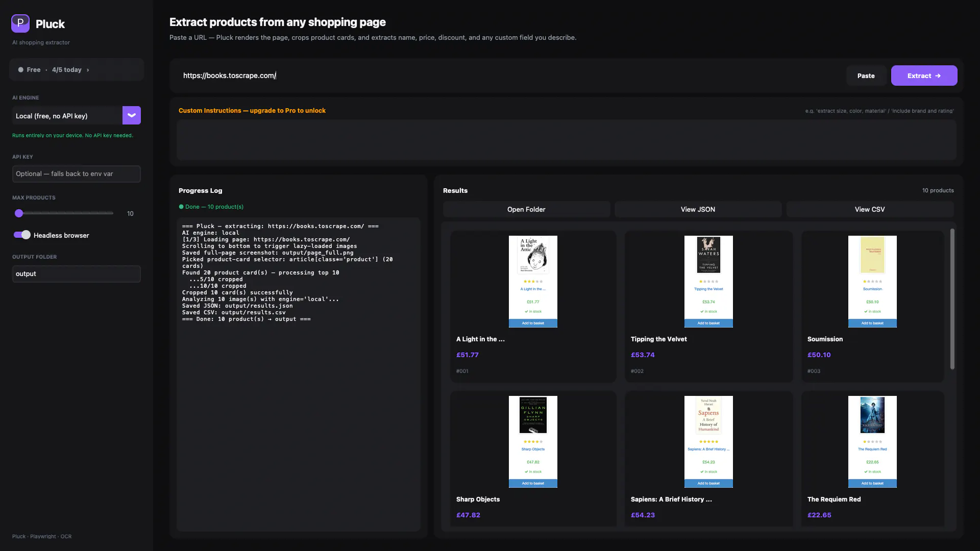Click the results panel vertical scrollbar
Image resolution: width=980 pixels, height=551 pixels.
(x=952, y=299)
